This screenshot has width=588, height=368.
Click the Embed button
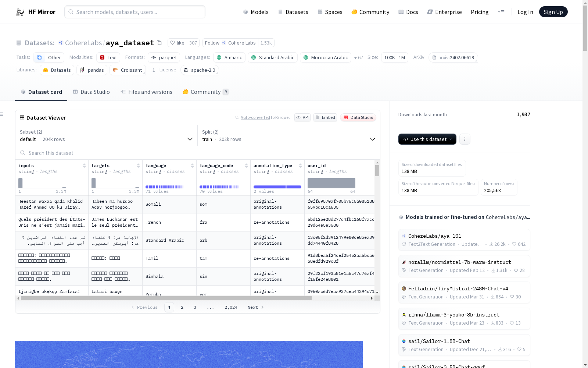(325, 117)
